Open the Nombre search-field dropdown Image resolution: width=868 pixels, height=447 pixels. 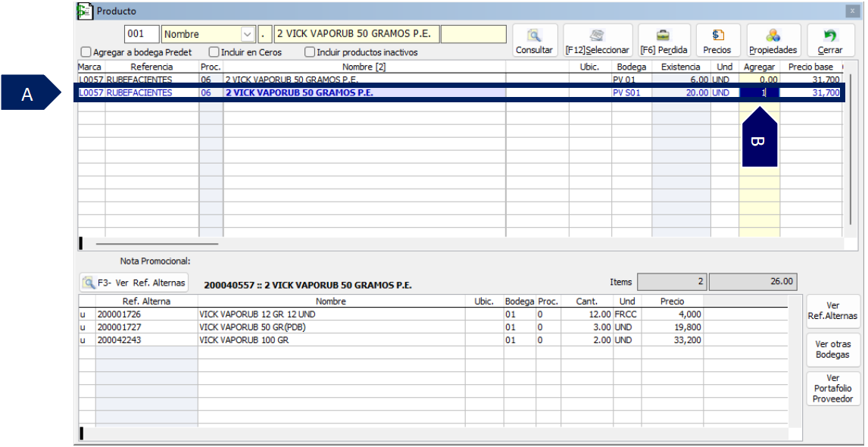[248, 34]
